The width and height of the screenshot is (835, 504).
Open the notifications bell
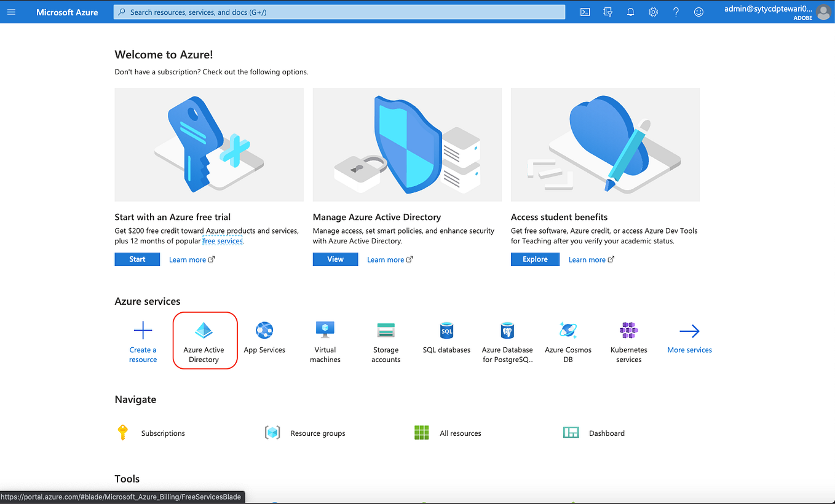pyautogui.click(x=630, y=12)
